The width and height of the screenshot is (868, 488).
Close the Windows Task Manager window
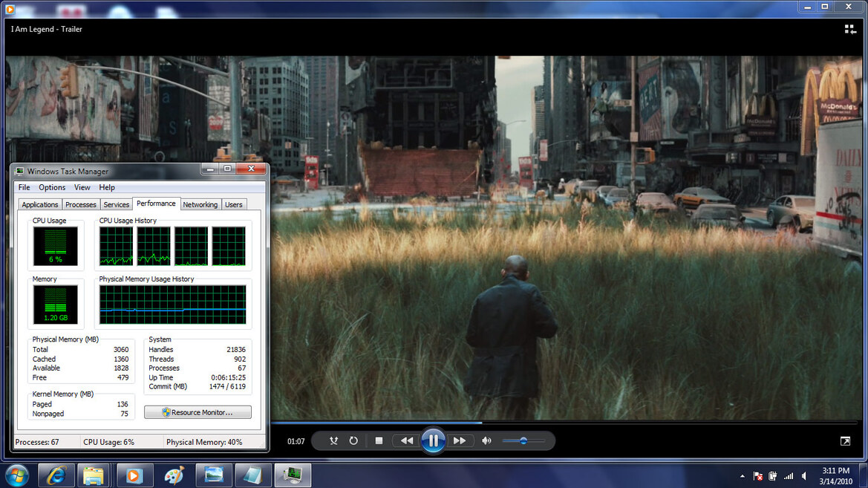point(251,169)
